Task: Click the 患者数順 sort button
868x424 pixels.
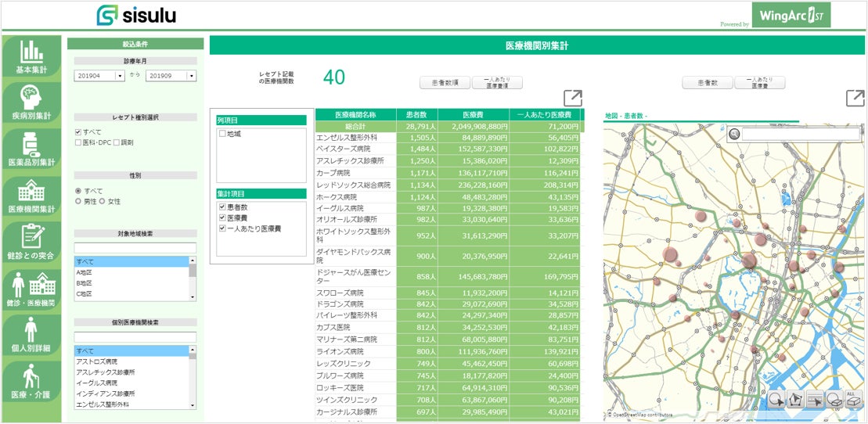Action: click(x=444, y=82)
